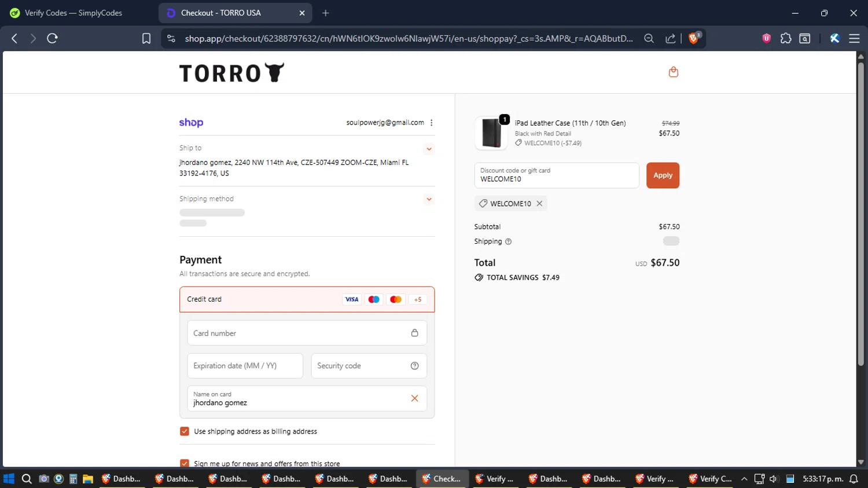This screenshot has width=868, height=488.
Task: Click the Discount code or gift card field
Action: (557, 175)
